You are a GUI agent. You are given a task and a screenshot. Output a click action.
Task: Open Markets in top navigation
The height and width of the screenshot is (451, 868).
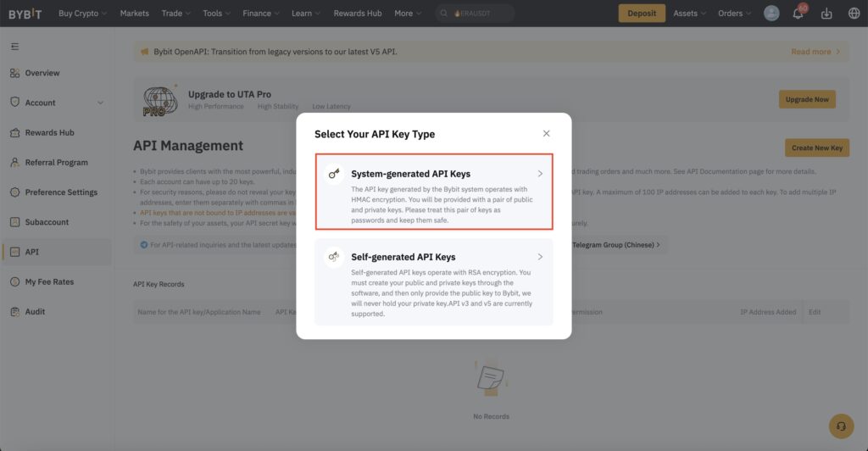click(x=135, y=14)
